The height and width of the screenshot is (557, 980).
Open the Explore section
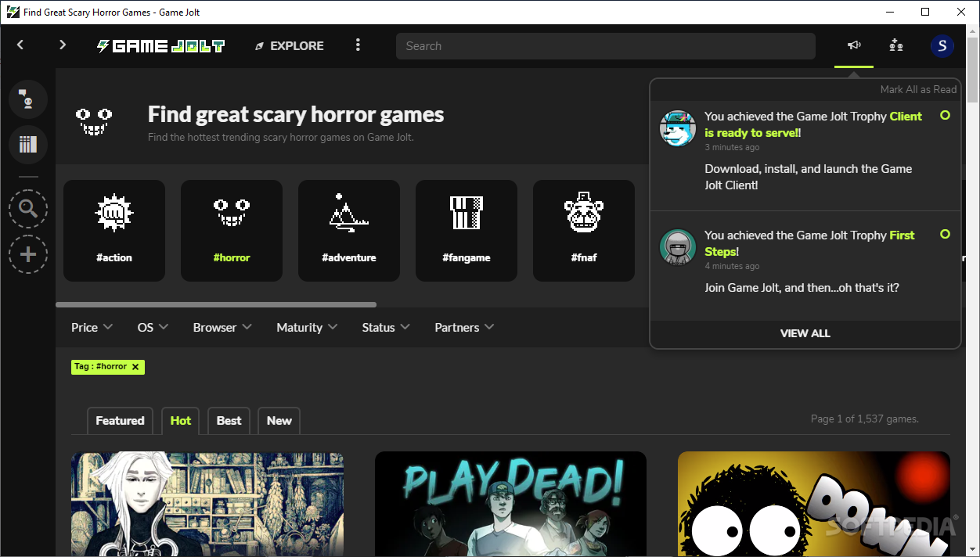point(289,46)
